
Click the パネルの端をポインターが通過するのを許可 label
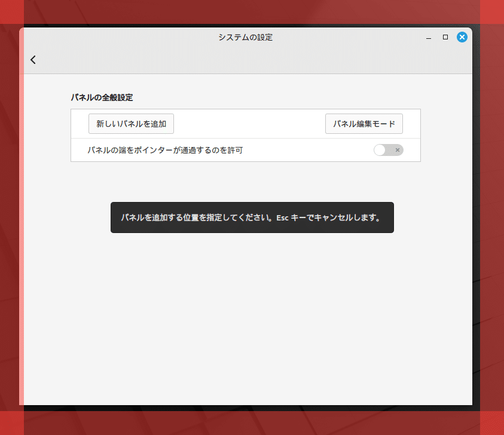[165, 150]
